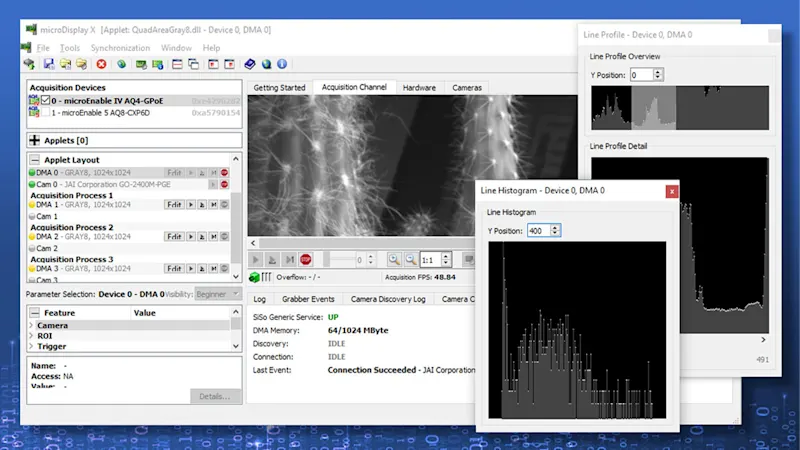The height and width of the screenshot is (450, 800).
Task: Click the zoom in magnifier under viewer
Action: tap(393, 259)
